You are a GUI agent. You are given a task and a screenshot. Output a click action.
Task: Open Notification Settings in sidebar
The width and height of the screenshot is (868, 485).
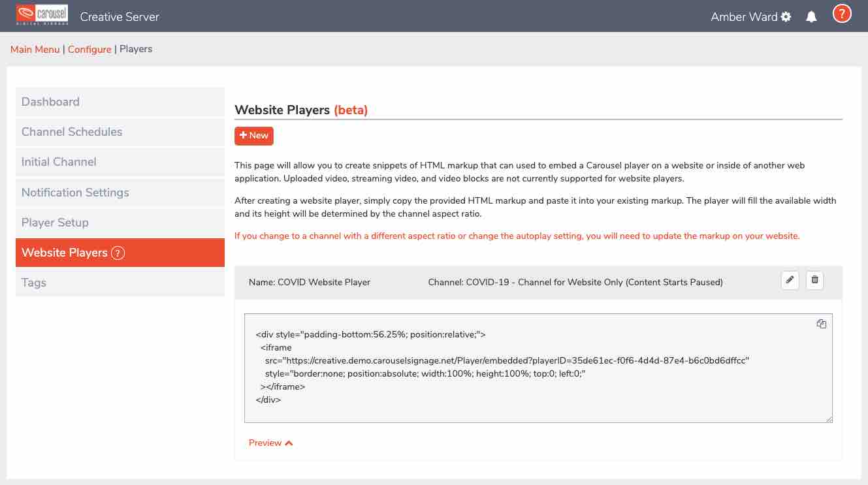[x=75, y=193]
